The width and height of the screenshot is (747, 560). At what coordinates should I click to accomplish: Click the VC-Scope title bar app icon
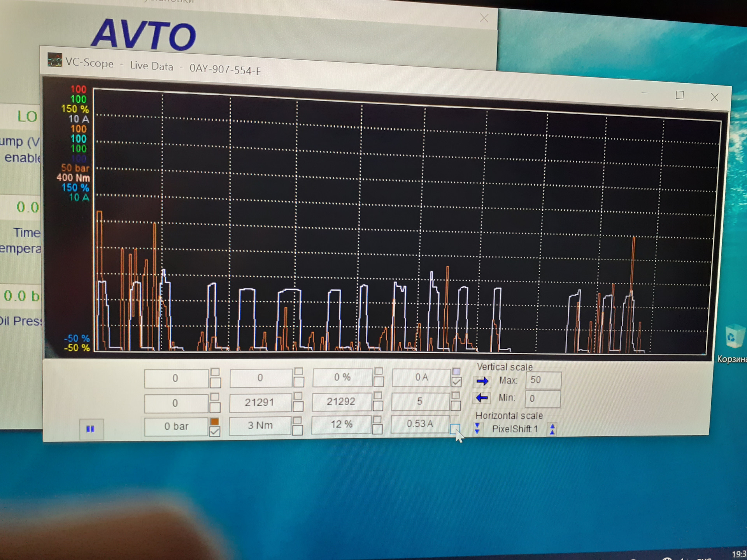(55, 60)
